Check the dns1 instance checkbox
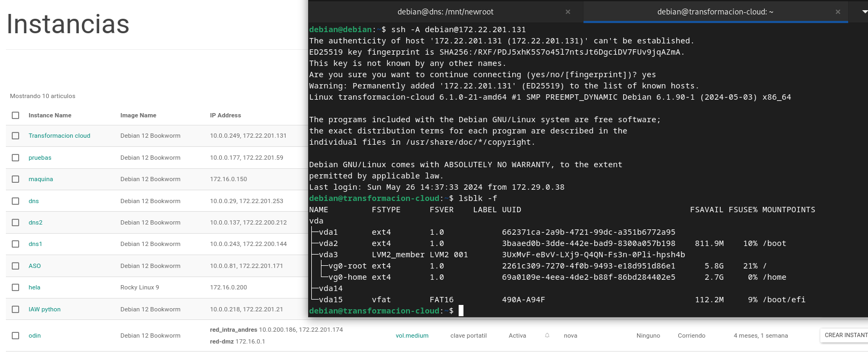The width and height of the screenshot is (868, 358). point(16,244)
